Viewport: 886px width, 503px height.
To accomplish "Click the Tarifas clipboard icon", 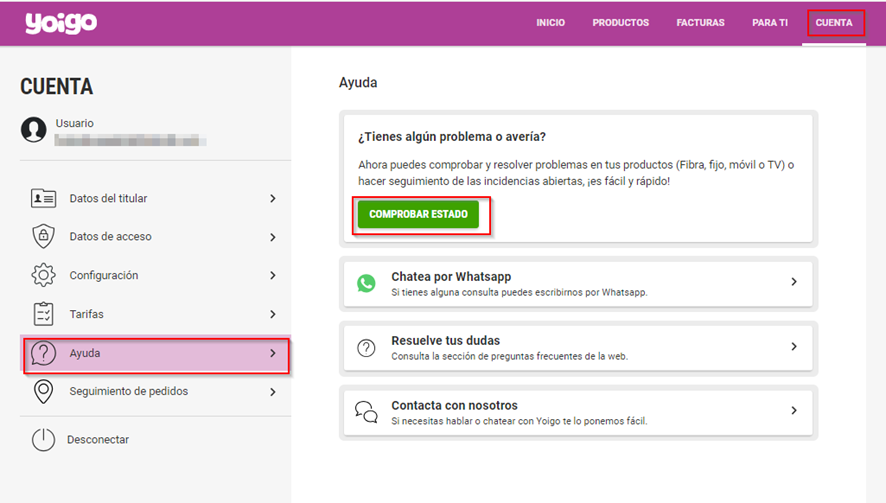I will pyautogui.click(x=44, y=314).
